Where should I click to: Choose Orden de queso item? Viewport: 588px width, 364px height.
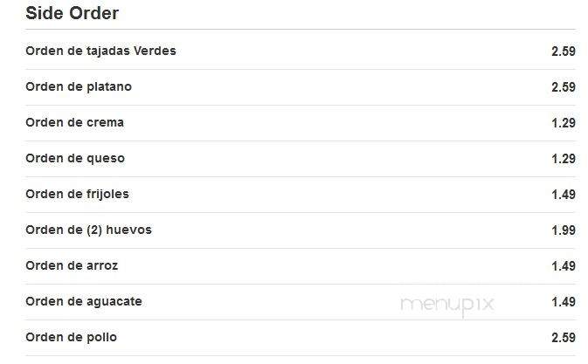(x=75, y=158)
